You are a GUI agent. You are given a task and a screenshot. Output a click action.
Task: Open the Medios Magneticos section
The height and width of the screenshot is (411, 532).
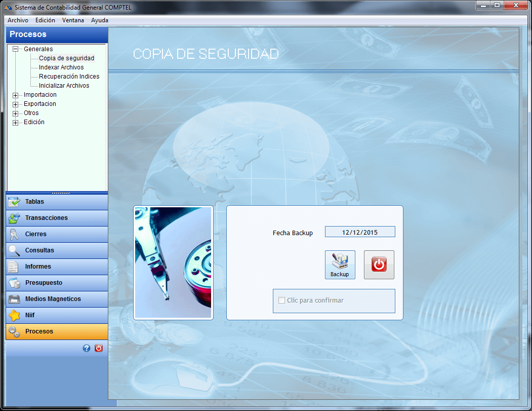pyautogui.click(x=57, y=299)
